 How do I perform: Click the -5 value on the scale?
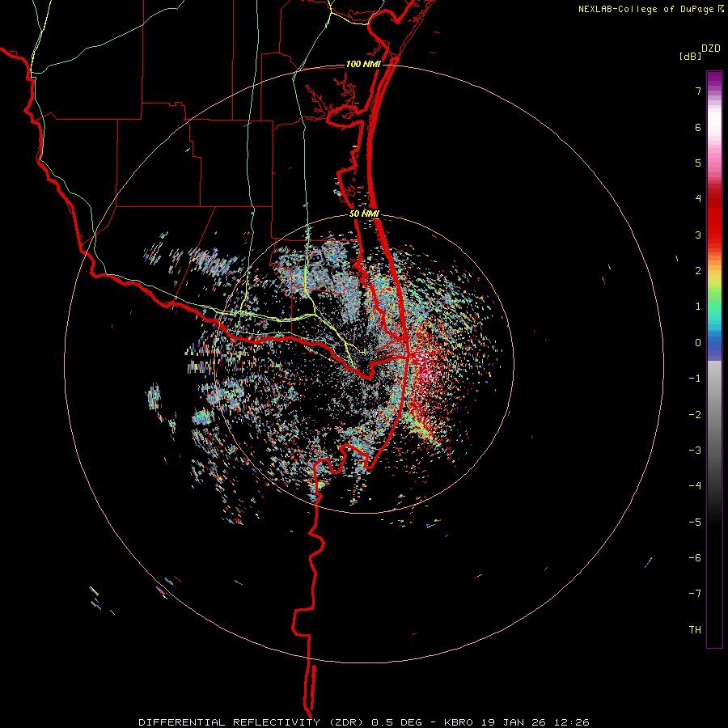(695, 523)
